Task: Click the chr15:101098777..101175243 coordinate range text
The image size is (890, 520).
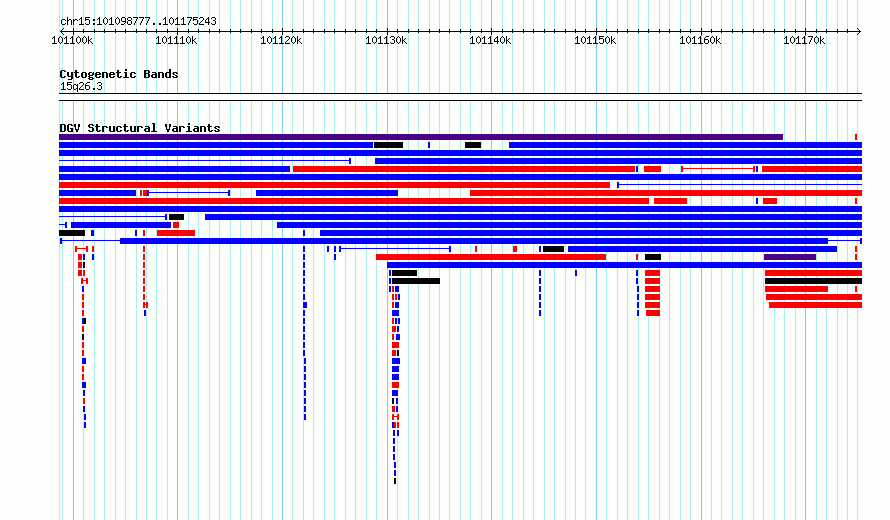Action: [x=138, y=21]
